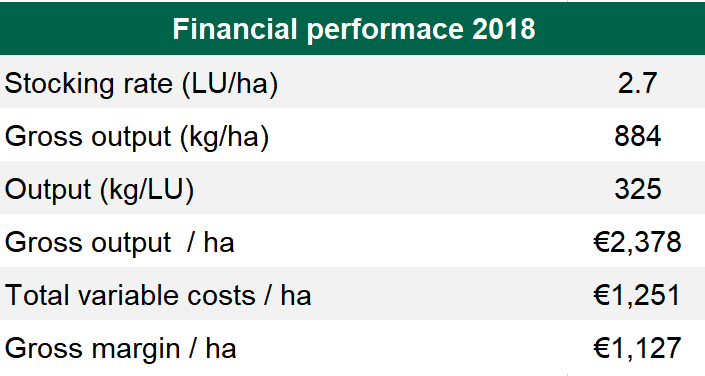This screenshot has width=705, height=376.
Task: Click the word performace in header
Action: point(385,30)
